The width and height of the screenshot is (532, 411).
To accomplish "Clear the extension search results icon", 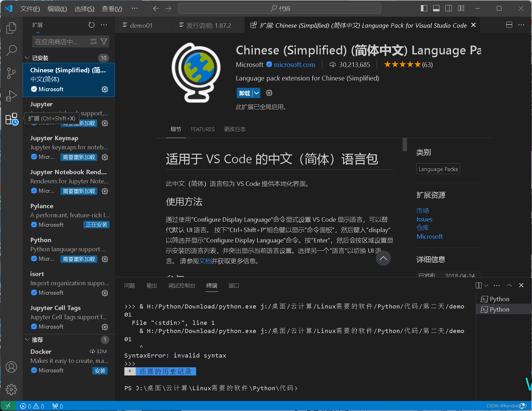I will pos(93,42).
